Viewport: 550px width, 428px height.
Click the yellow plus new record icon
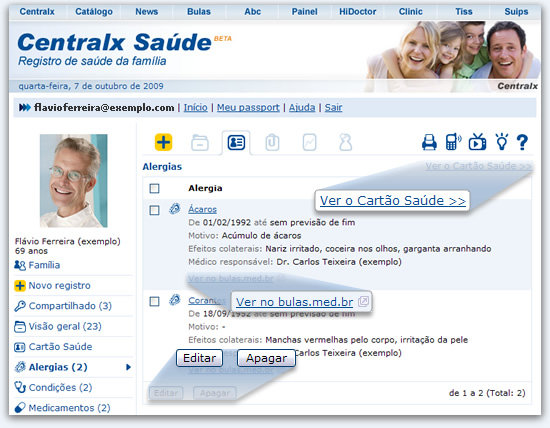click(x=163, y=142)
